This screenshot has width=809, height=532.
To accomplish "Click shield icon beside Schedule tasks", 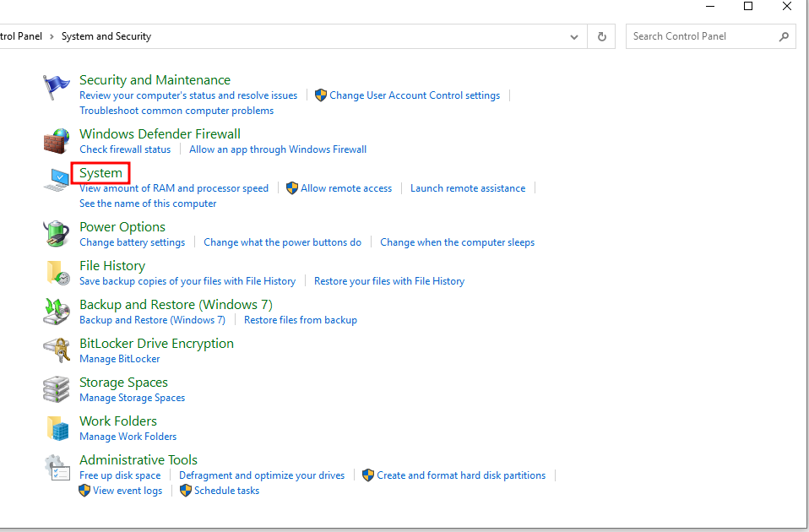I will click(x=185, y=491).
